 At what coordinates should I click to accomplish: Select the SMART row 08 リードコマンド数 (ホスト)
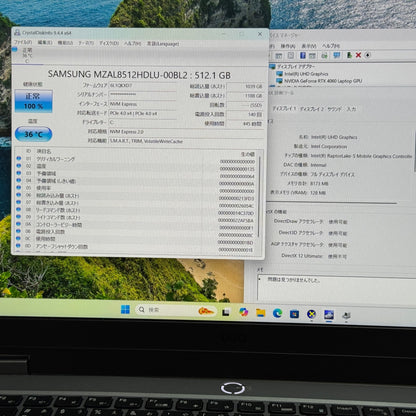[x=136, y=210]
